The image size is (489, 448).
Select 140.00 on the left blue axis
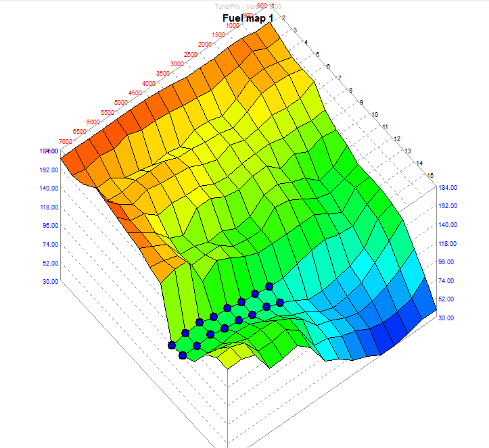[49, 188]
